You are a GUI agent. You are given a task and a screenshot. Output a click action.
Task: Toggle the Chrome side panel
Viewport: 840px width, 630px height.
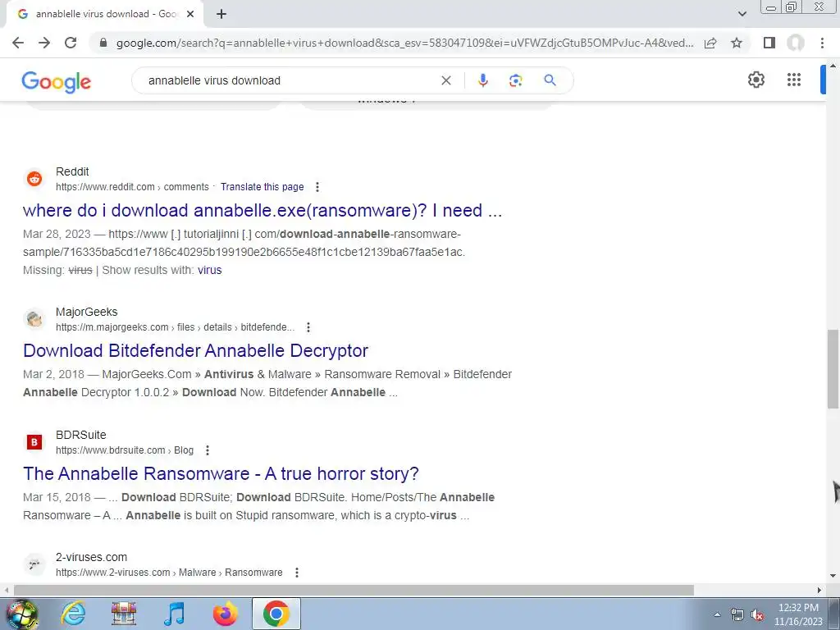[769, 43]
